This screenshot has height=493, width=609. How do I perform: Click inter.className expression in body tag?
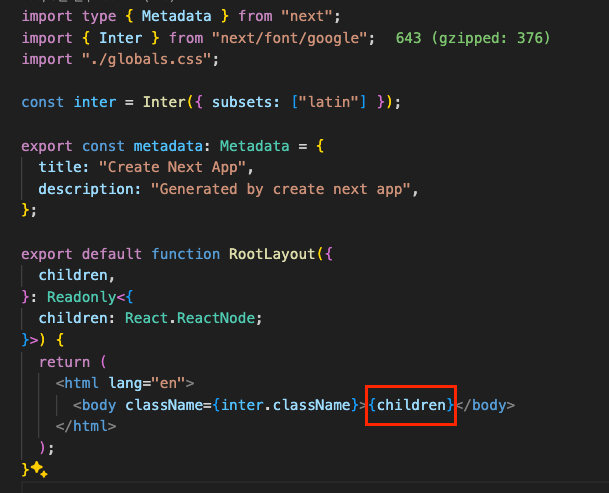(x=286, y=405)
